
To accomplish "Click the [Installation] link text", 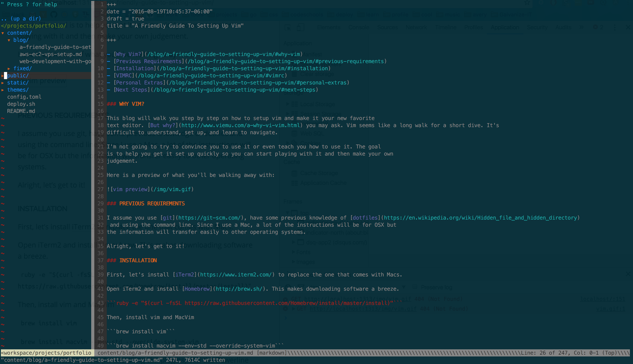I will click(x=135, y=68).
